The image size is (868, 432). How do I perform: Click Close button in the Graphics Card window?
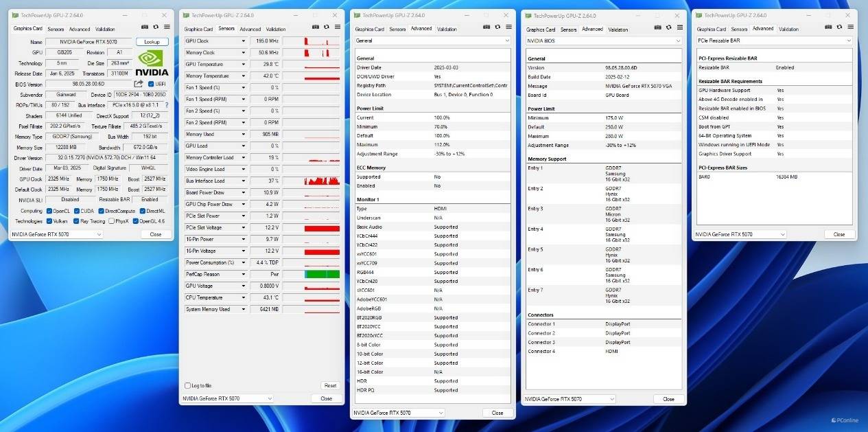pyautogui.click(x=156, y=234)
